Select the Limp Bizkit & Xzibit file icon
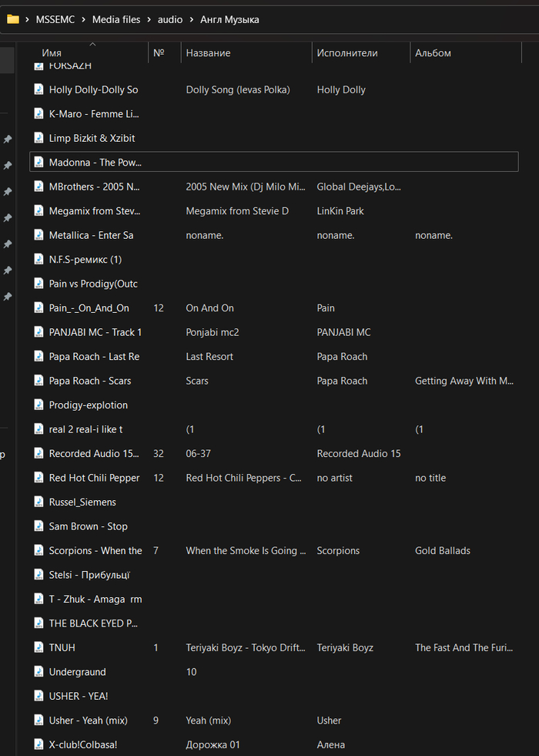Screen dimensions: 539x756 click(39, 139)
